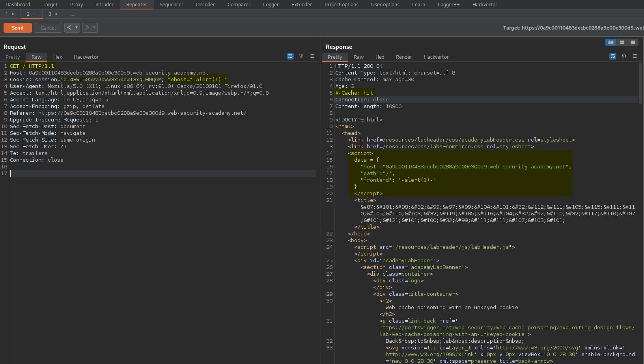The width and height of the screenshot is (644, 364).
Task: Switch Request view to Hackvertor
Action: 86,57
